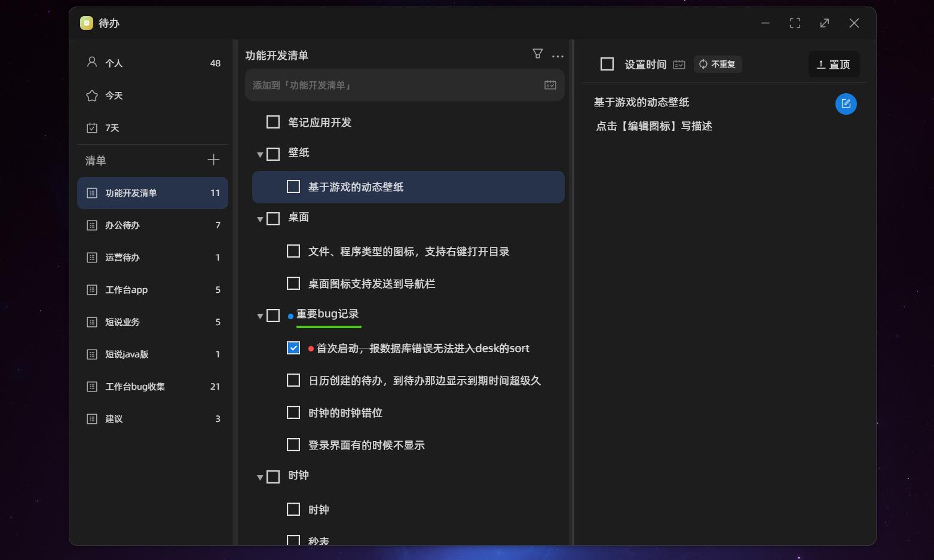Open the filter icon in 功能开发清单 header
Viewport: 934px width, 560px height.
[537, 53]
